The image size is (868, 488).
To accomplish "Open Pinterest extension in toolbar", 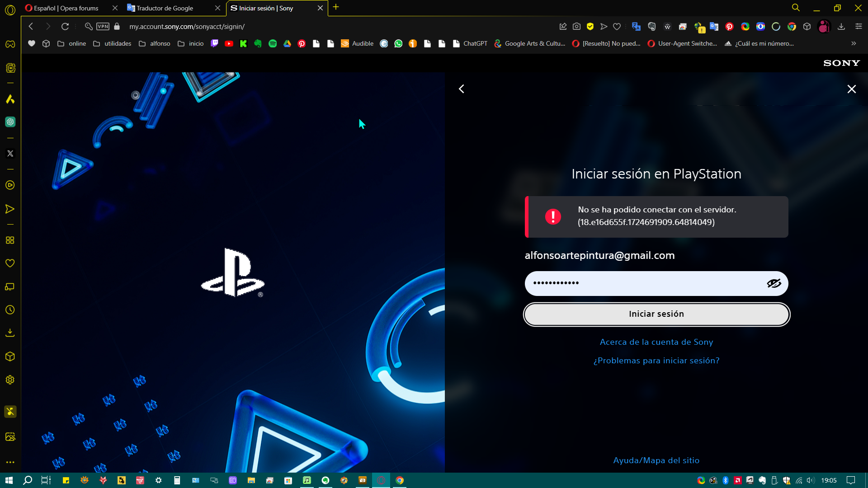I will pos(729,27).
